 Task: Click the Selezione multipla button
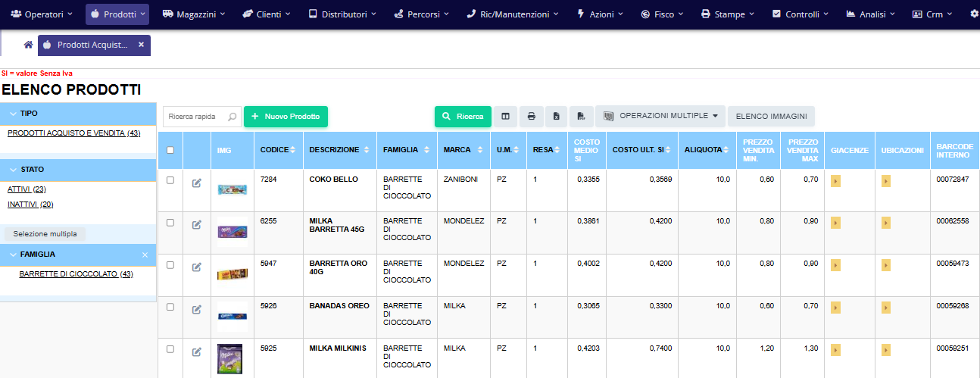45,234
